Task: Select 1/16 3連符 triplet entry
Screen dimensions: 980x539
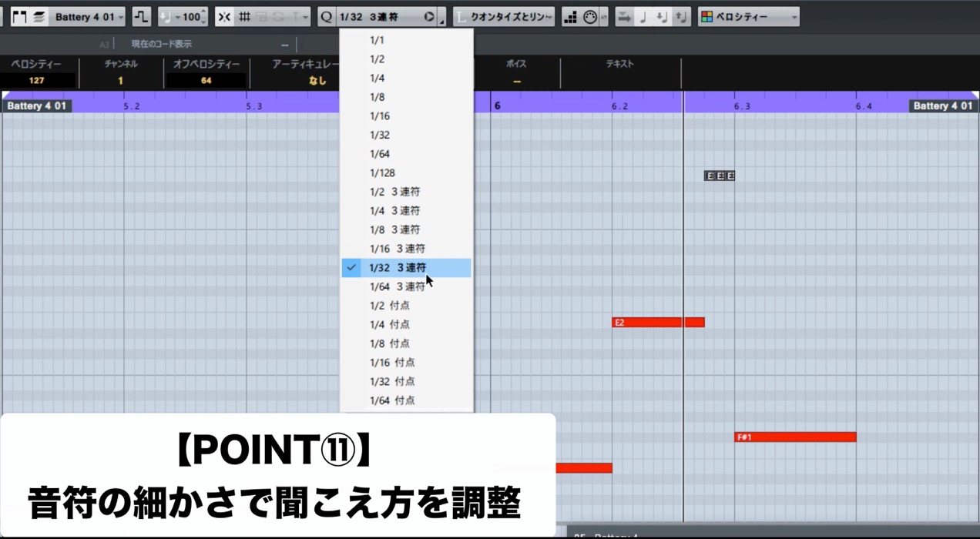Action: pyautogui.click(x=406, y=249)
